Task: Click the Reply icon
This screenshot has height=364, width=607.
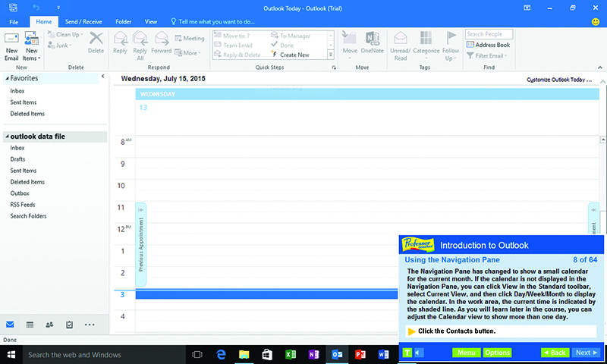Action: click(120, 39)
